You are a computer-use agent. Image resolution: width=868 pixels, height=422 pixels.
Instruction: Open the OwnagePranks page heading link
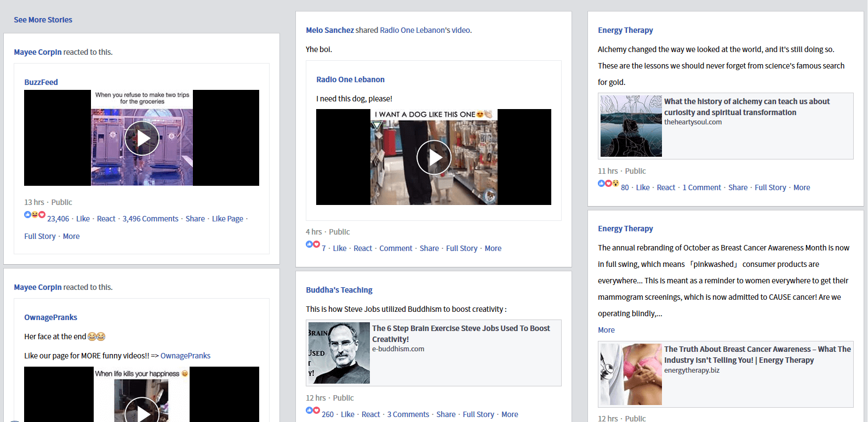click(x=50, y=317)
